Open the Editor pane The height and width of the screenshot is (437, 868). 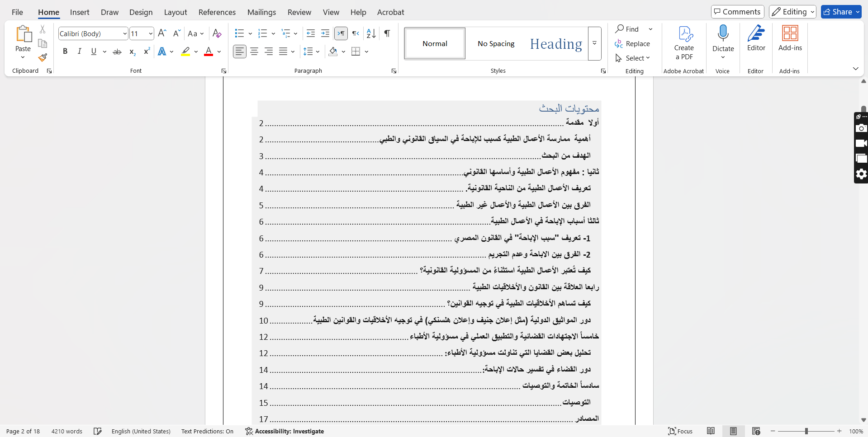click(x=756, y=38)
